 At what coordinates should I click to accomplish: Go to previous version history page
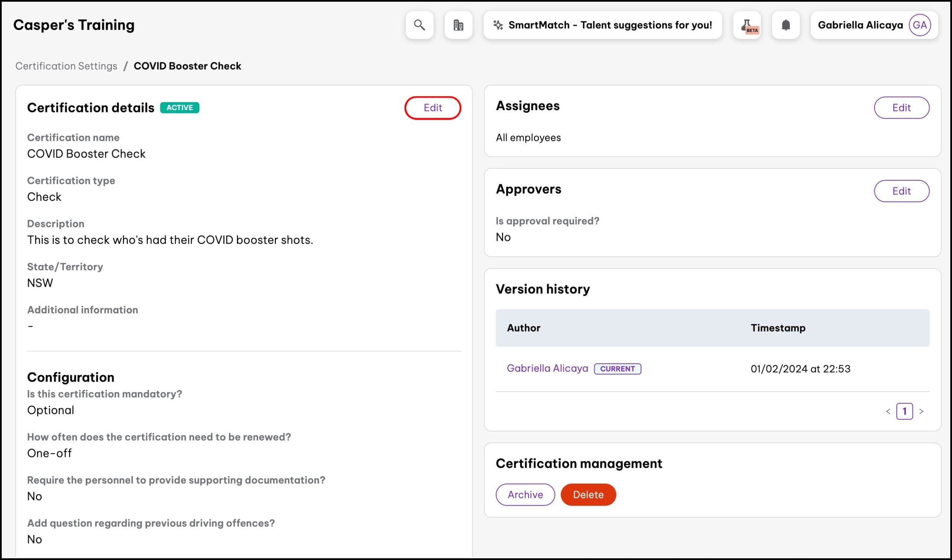(x=888, y=411)
